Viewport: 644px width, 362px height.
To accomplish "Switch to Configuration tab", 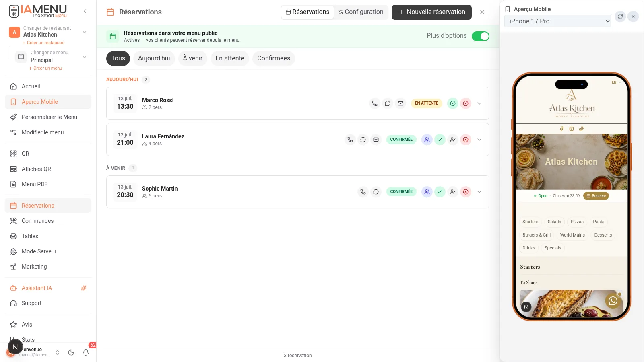I will click(x=361, y=12).
